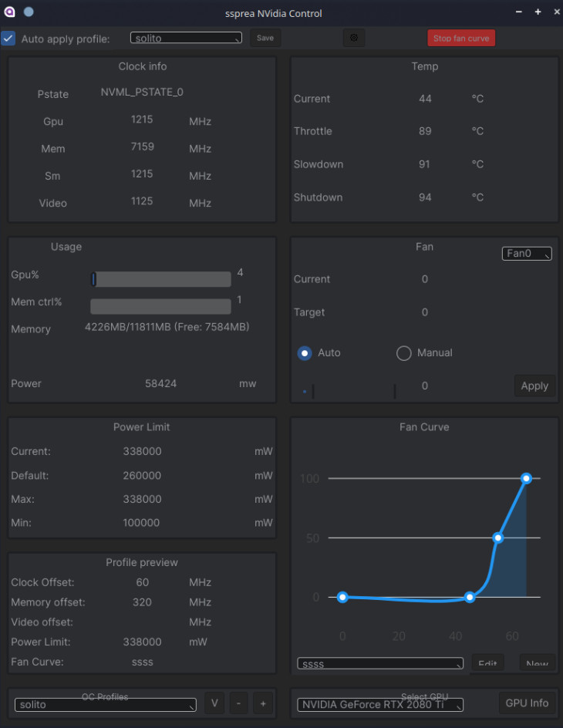Click the Power usage value 58424
The image size is (563, 728).
[x=160, y=383]
